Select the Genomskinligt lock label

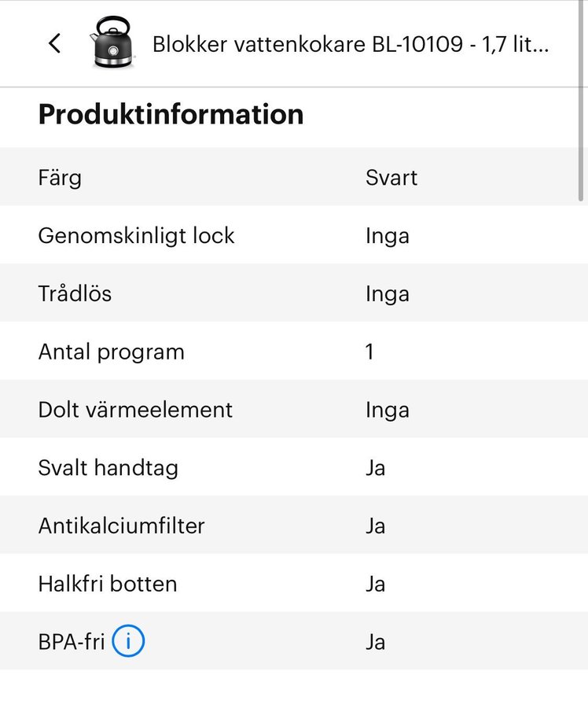pos(136,235)
